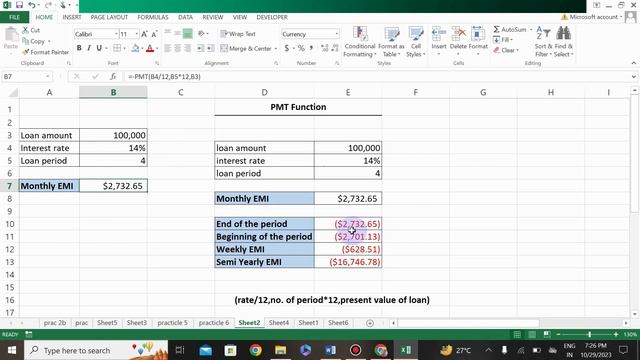The height and width of the screenshot is (360, 640).
Task: Toggle Underline formatting
Action: click(x=99, y=48)
